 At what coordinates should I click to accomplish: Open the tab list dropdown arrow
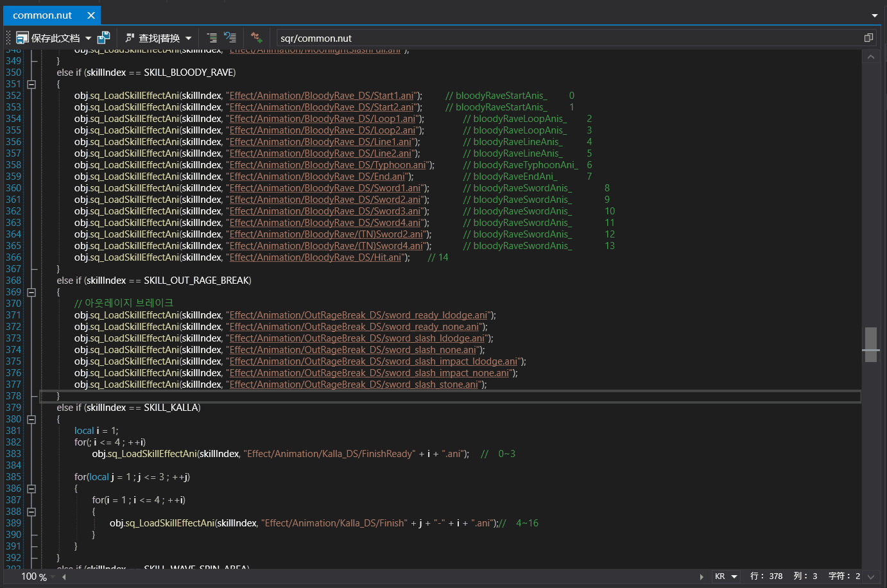(x=874, y=15)
